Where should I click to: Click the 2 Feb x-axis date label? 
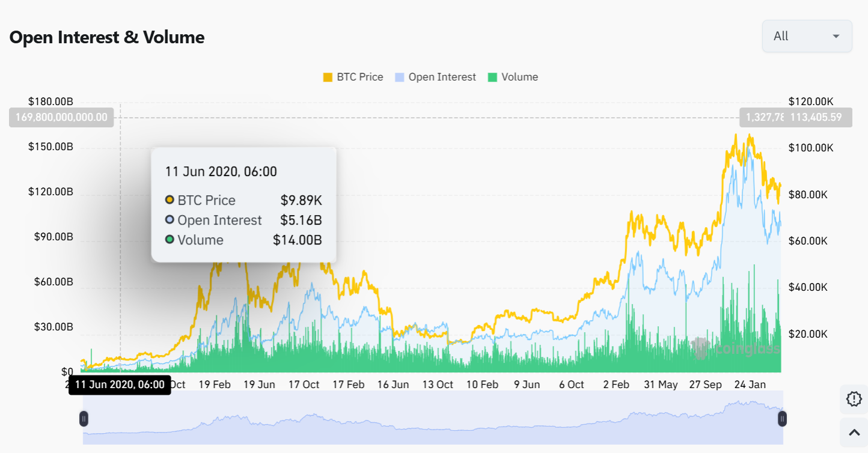616,385
